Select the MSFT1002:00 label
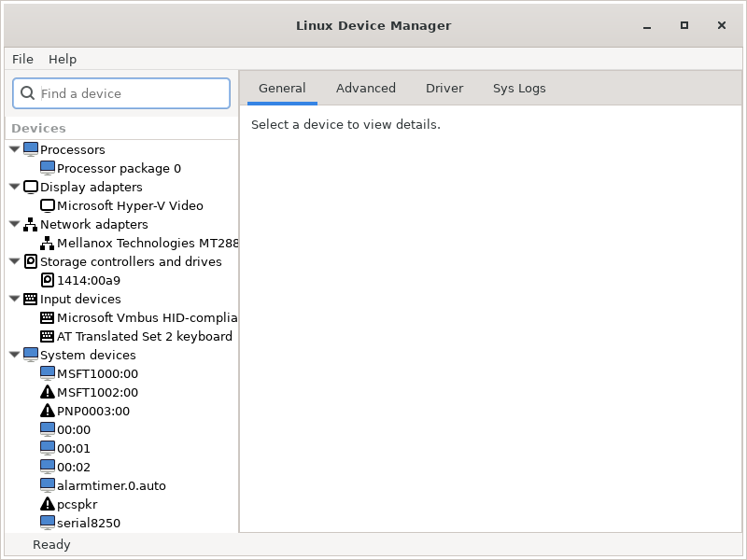Image resolution: width=747 pixels, height=560 pixels. [x=98, y=392]
